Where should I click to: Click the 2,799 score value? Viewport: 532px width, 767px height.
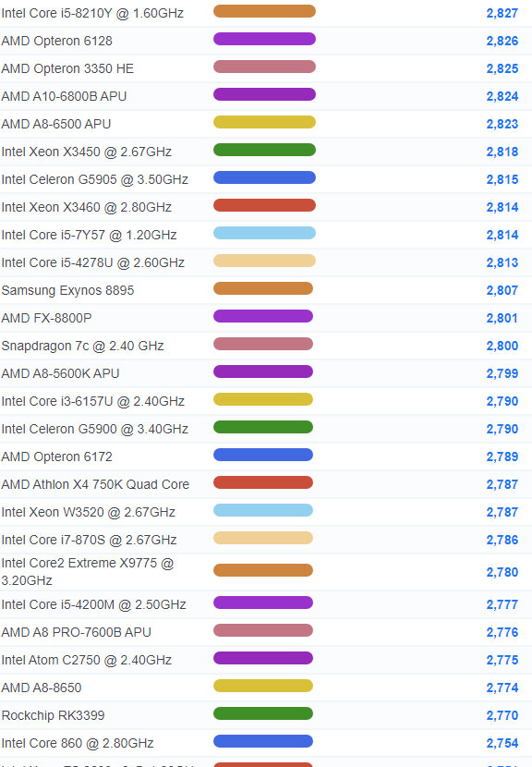coord(502,373)
